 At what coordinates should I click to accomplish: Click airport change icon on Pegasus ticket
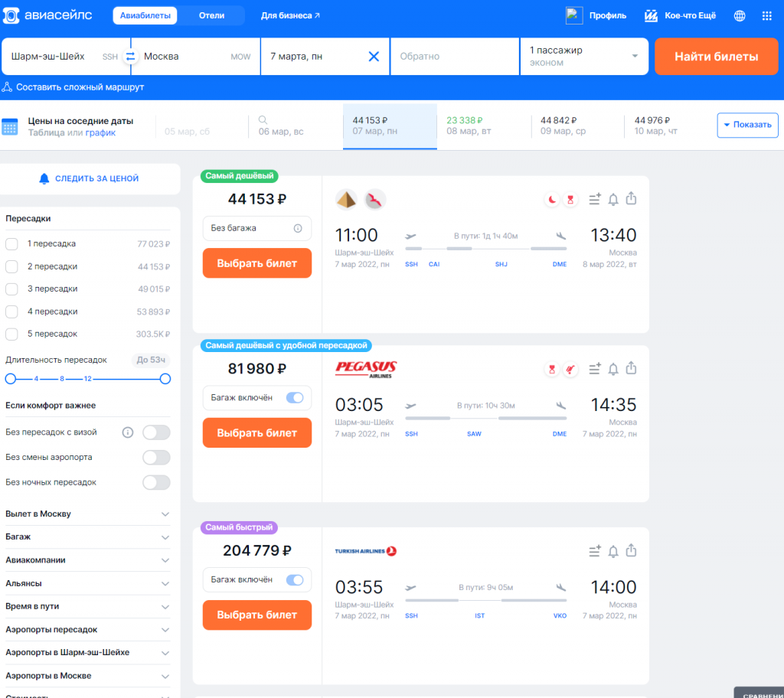(570, 369)
